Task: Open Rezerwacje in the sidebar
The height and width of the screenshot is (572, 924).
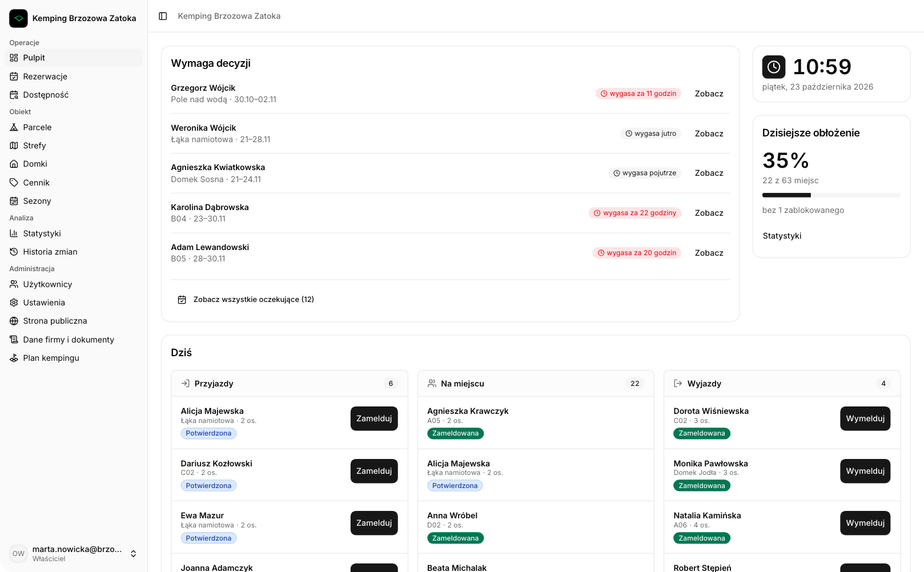Action: [74, 76]
